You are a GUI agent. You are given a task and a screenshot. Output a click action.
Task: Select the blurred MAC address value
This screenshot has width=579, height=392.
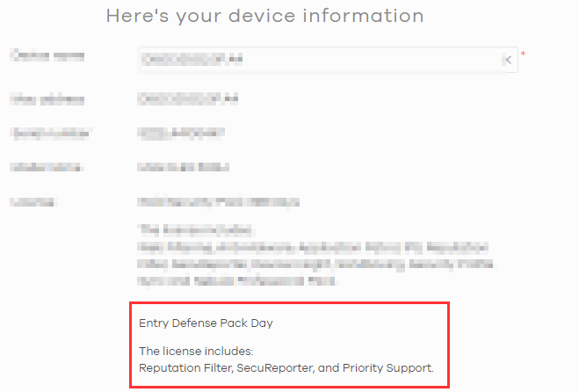pyautogui.click(x=188, y=98)
